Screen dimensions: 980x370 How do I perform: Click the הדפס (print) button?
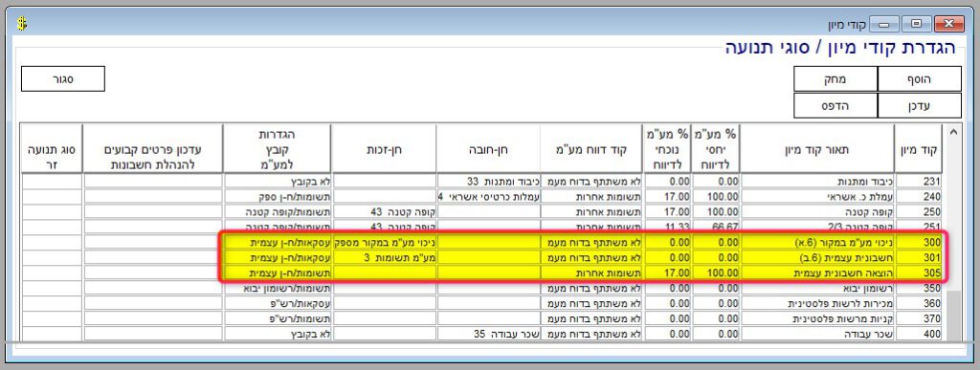835,105
